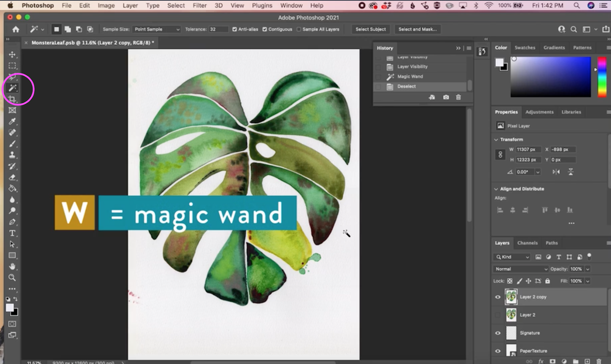Image resolution: width=611 pixels, height=364 pixels.
Task: Open Select and Mask workspace
Action: (417, 29)
